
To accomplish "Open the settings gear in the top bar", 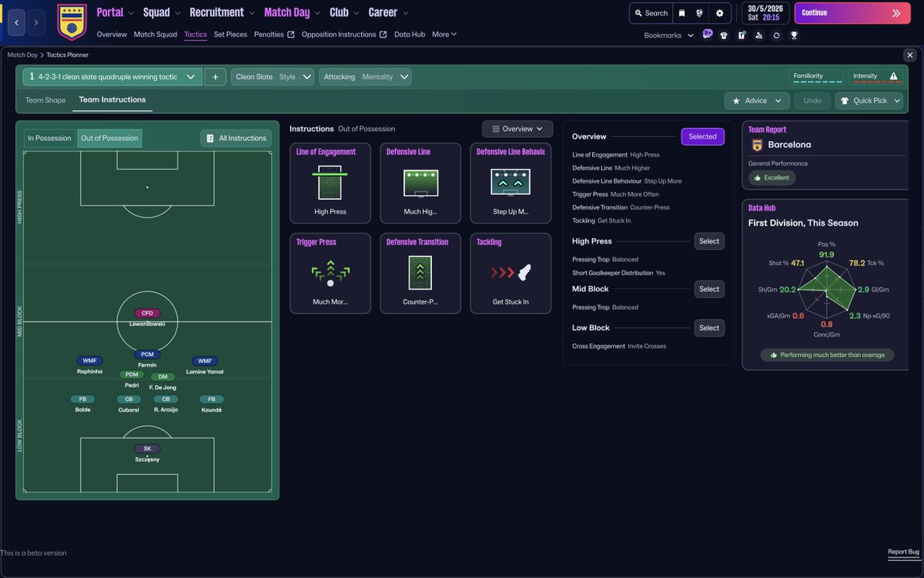I will (719, 12).
